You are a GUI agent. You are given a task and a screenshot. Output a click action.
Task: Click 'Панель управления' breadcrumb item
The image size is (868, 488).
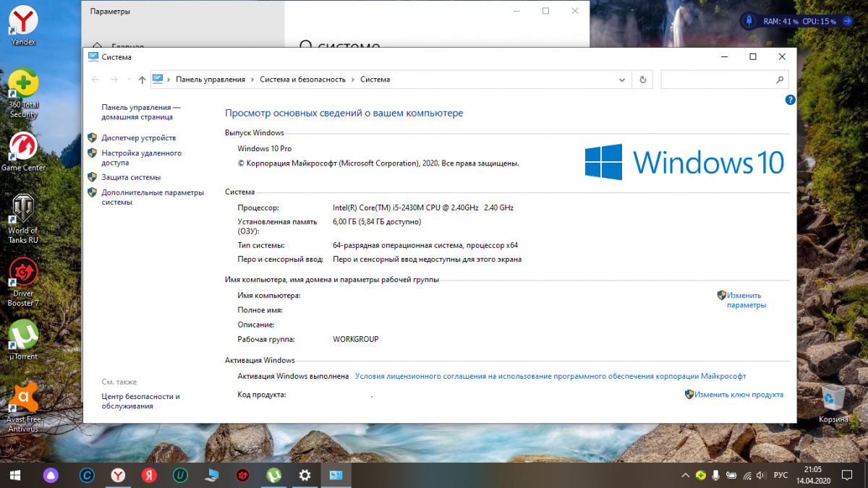click(210, 80)
